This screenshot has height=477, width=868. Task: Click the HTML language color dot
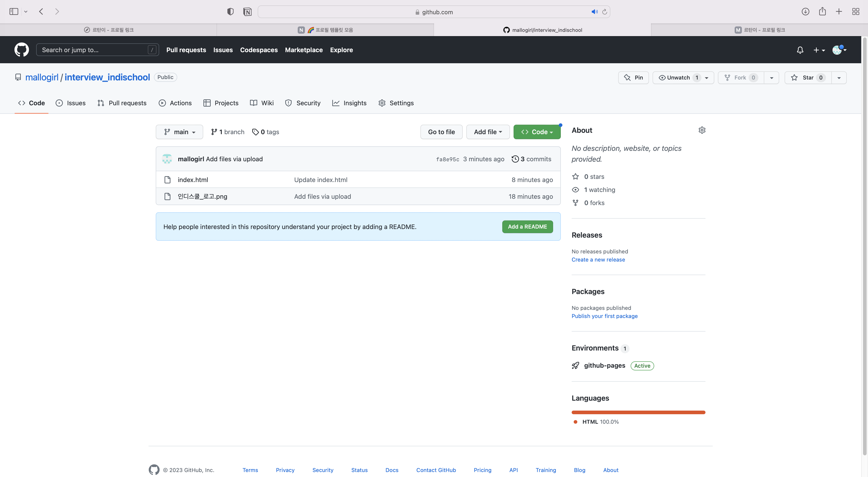[x=576, y=422]
